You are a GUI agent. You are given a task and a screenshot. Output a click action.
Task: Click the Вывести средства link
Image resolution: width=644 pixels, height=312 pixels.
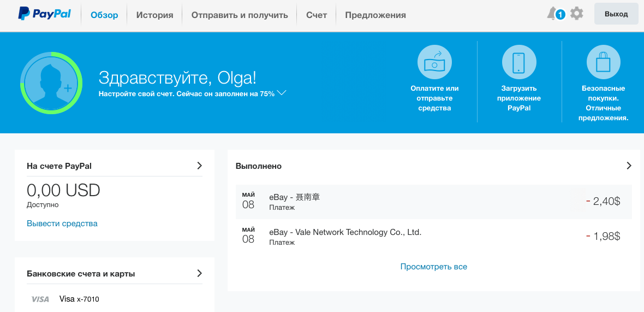[x=62, y=223]
